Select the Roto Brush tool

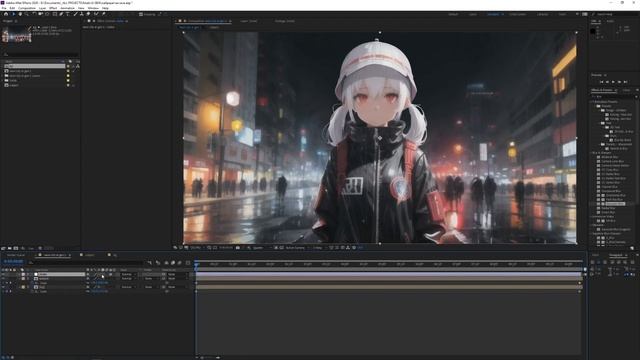[x=96, y=14]
